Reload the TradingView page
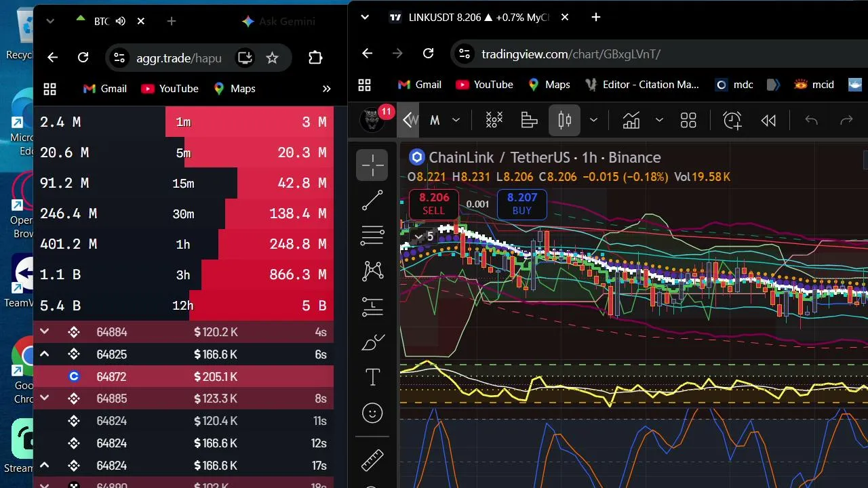The image size is (868, 488). [428, 54]
